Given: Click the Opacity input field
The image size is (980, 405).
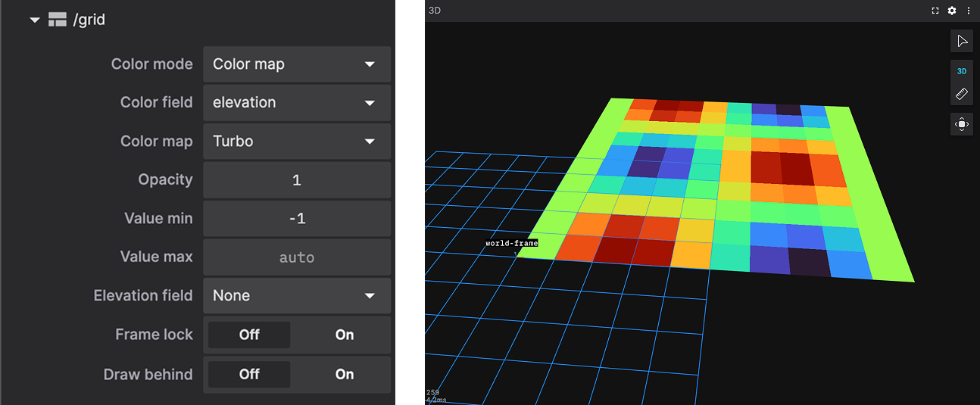Looking at the screenshot, I should click(x=296, y=180).
